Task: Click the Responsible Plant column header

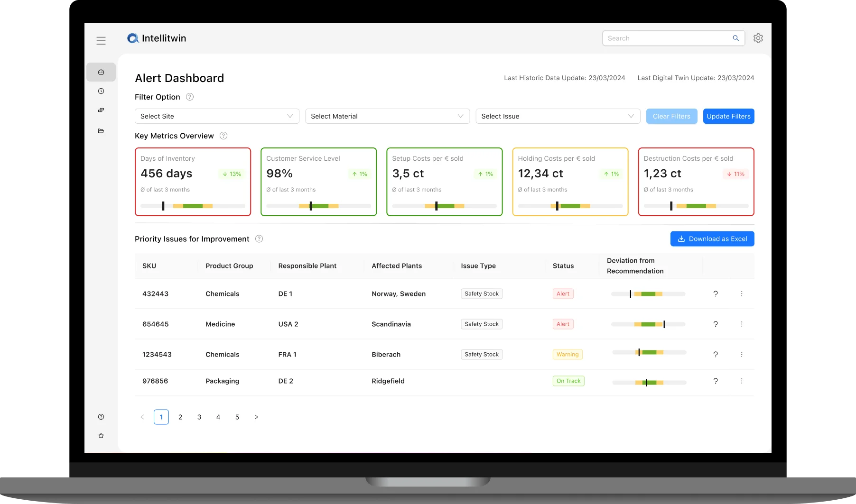Action: 307,266
